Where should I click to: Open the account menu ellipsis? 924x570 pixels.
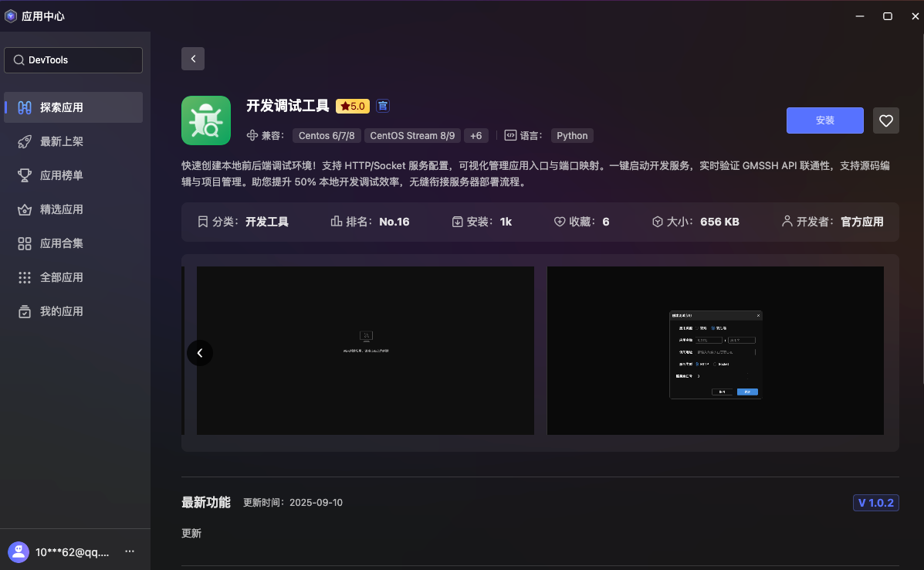click(130, 551)
